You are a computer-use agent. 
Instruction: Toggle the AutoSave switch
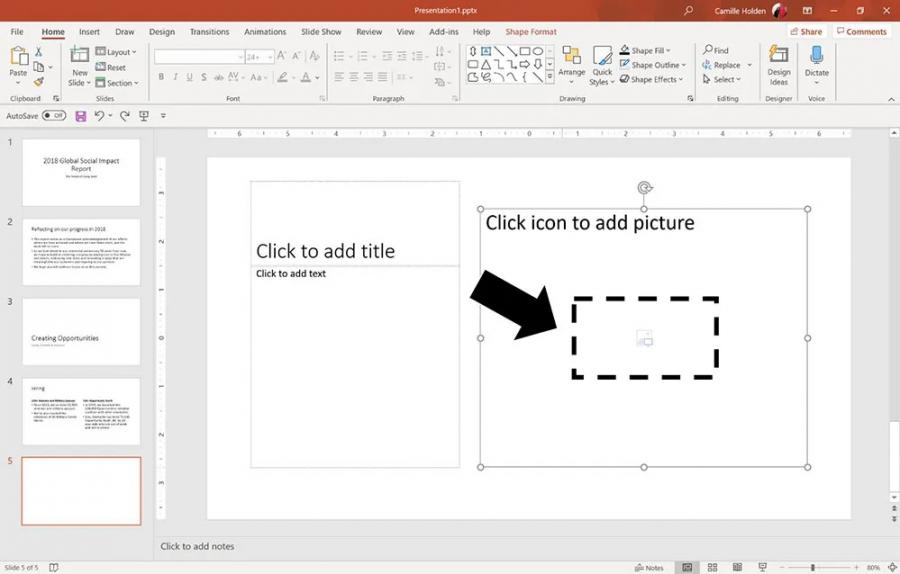[54, 115]
